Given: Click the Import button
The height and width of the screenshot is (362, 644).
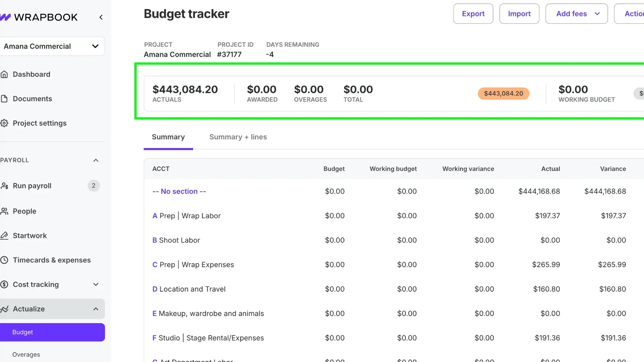Looking at the screenshot, I should click(519, 14).
